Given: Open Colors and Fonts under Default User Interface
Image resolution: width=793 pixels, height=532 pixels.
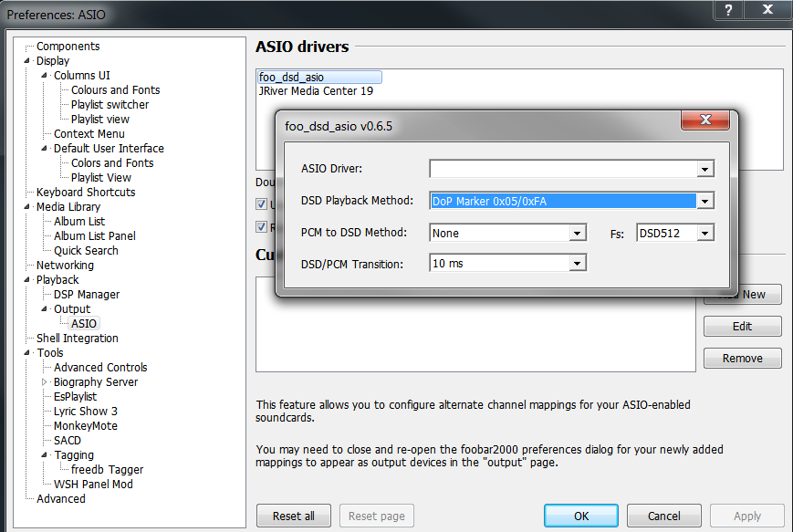Looking at the screenshot, I should [112, 162].
